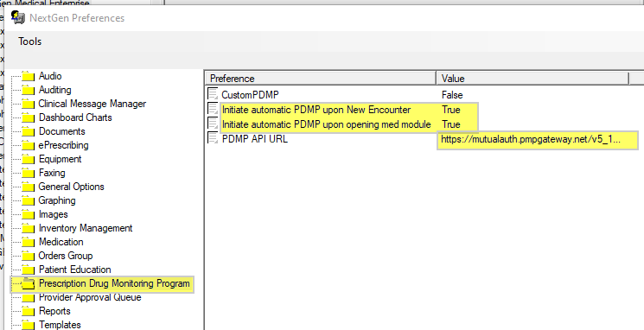This screenshot has height=330, width=644.
Task: Open Patient Education preferences
Action: pyautogui.click(x=75, y=270)
